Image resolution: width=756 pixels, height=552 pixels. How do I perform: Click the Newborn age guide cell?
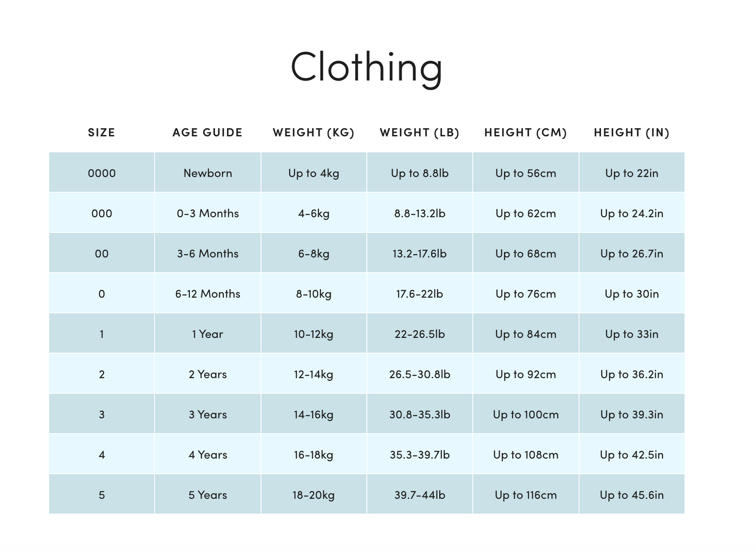click(208, 173)
